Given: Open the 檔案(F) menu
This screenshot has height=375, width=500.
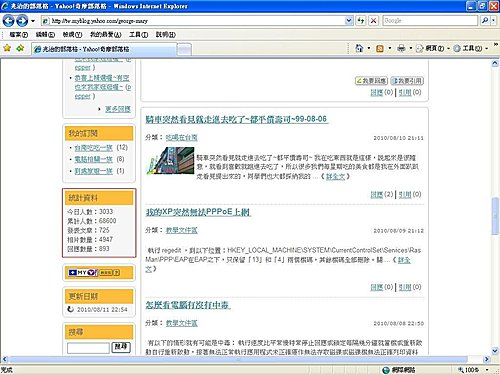Looking at the screenshot, I should point(18,35).
